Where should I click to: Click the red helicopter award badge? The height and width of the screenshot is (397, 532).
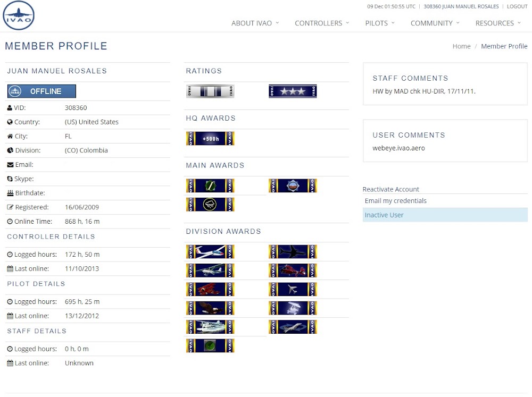[x=293, y=271]
